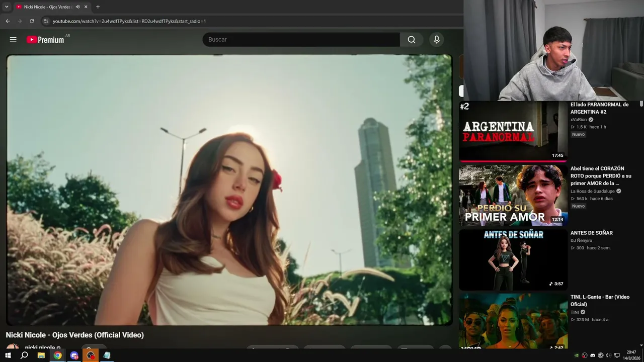This screenshot has width=644, height=362.
Task: Click the URL address bar
Action: [252, 21]
